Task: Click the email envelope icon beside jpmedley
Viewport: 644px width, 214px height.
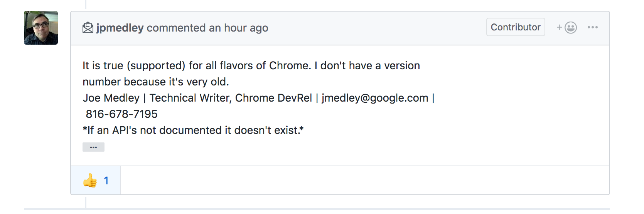Action: click(88, 28)
